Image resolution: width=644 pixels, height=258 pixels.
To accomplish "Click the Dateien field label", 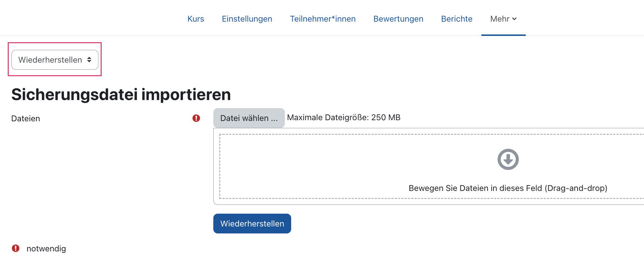I will tap(25, 118).
